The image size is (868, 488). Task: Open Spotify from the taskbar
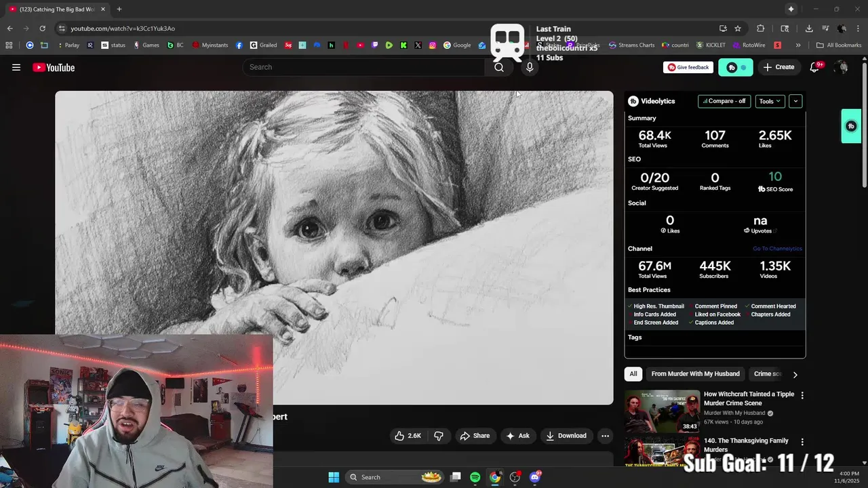coord(475,477)
